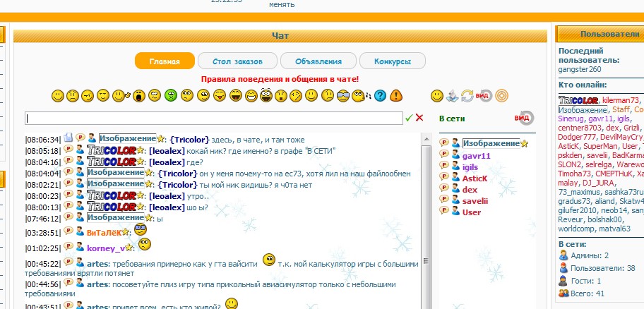644x309 pixels.
Task: Insert the green sick face smiley
Action: click(x=170, y=95)
